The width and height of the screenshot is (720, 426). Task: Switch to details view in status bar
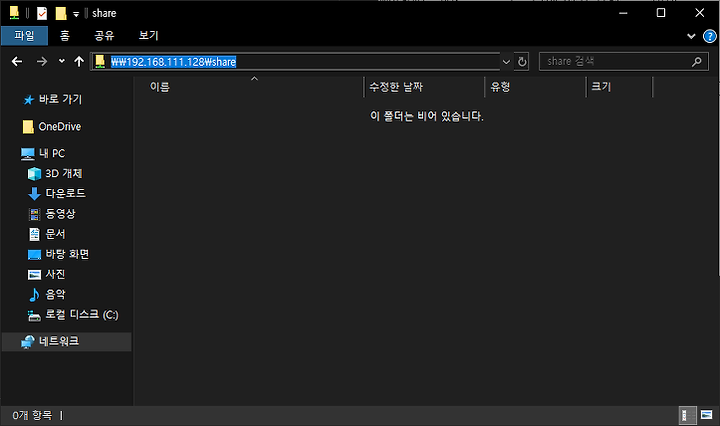(687, 415)
